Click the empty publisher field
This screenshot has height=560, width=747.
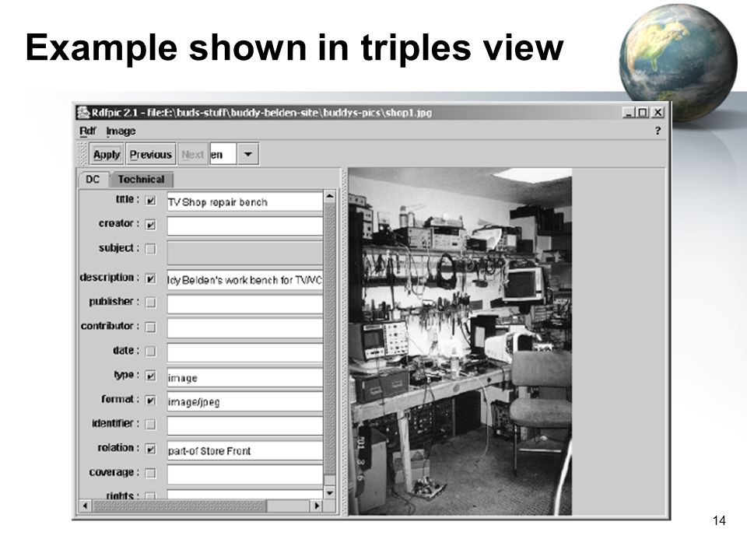(x=245, y=304)
